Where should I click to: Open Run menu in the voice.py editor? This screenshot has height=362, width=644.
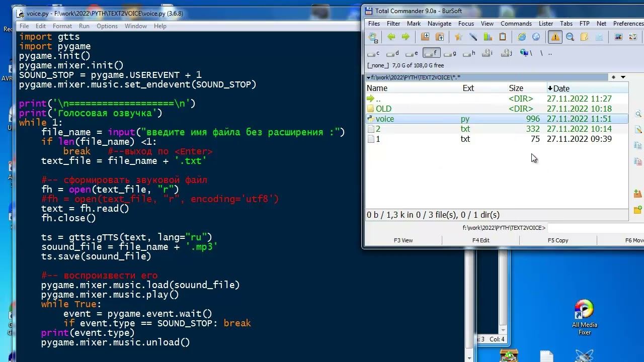click(x=84, y=26)
